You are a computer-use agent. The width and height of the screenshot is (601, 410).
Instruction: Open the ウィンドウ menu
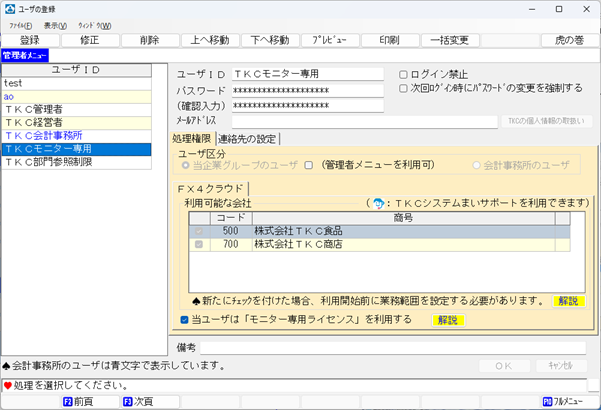[95, 26]
